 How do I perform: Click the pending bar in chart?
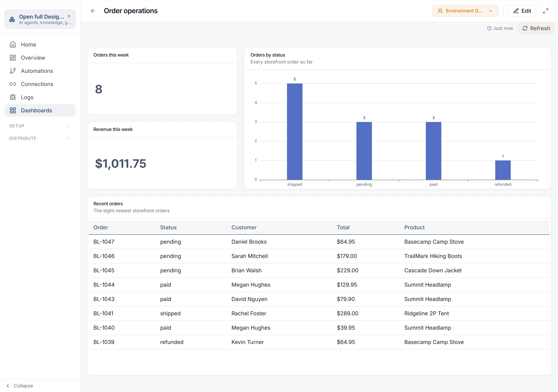[x=364, y=151]
